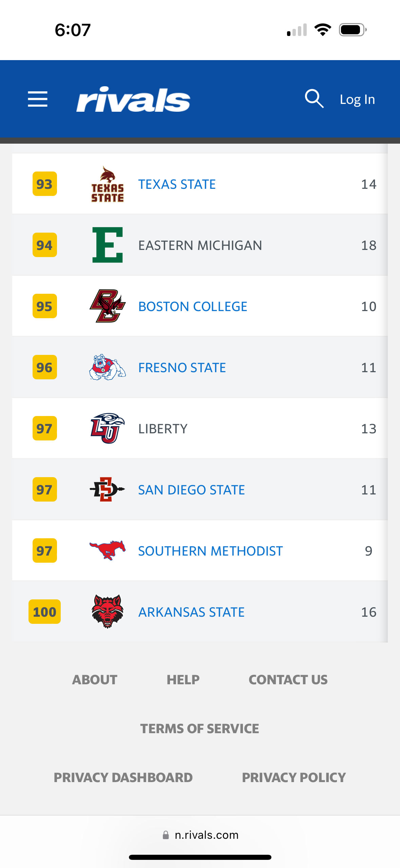Image resolution: width=400 pixels, height=868 pixels.
Task: Open the Southern Methodist team page
Action: (210, 551)
